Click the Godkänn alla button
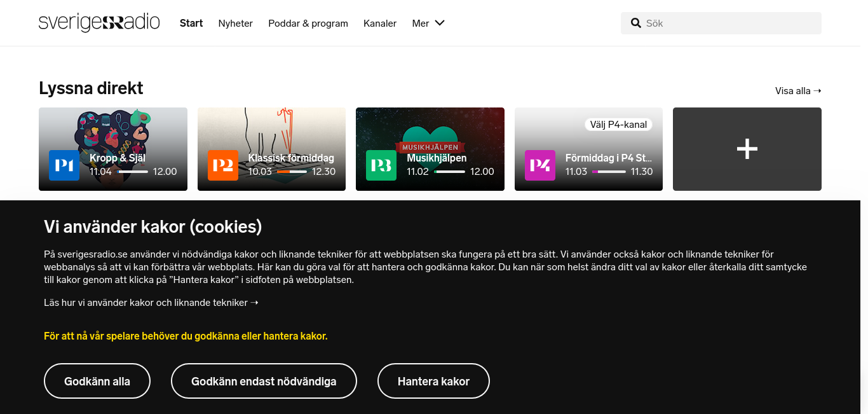This screenshot has height=414, width=868. (97, 381)
